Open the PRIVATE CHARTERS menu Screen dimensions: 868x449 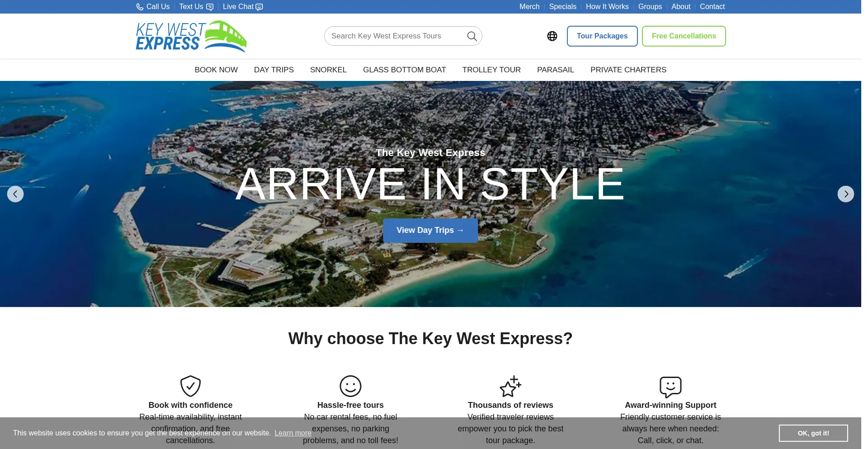[x=628, y=70]
